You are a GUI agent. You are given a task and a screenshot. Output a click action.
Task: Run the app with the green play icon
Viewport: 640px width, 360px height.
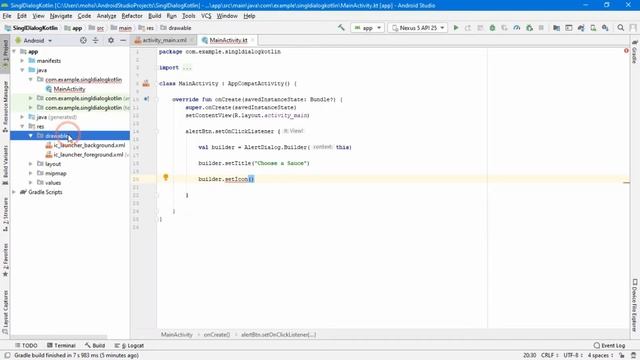[x=456, y=28]
